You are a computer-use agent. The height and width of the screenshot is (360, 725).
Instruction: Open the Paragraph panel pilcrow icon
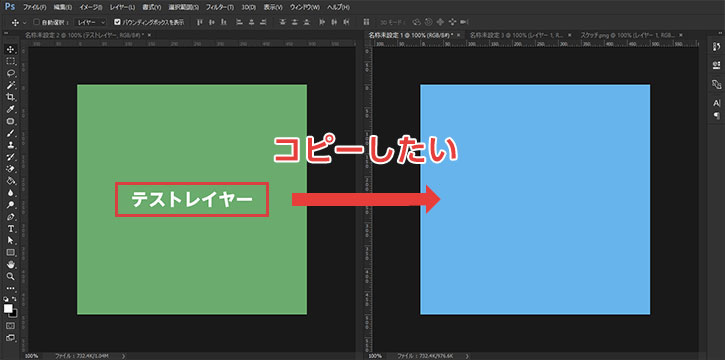[x=717, y=115]
